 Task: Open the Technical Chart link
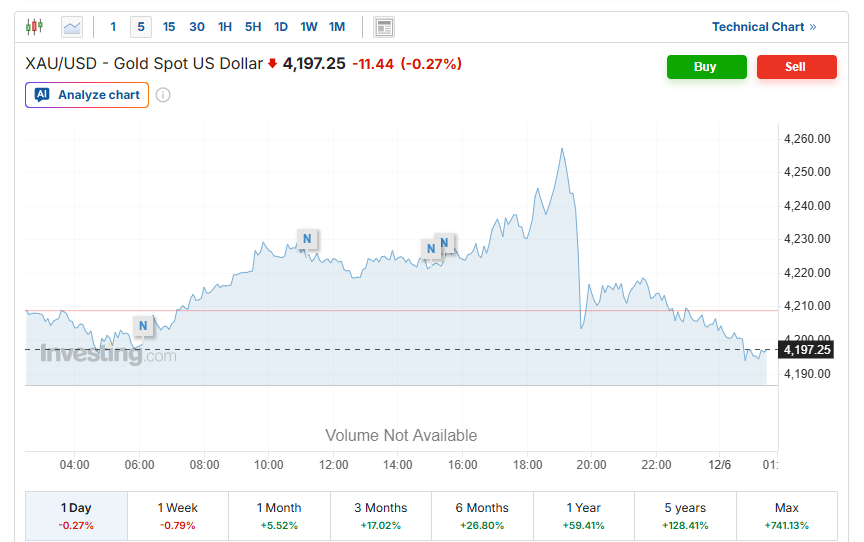pyautogui.click(x=764, y=27)
